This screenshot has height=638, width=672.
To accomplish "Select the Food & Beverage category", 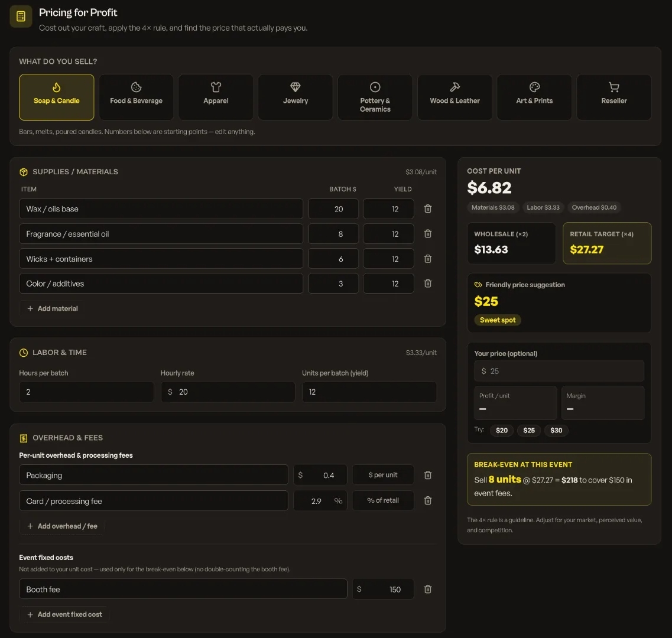I will pos(136,97).
